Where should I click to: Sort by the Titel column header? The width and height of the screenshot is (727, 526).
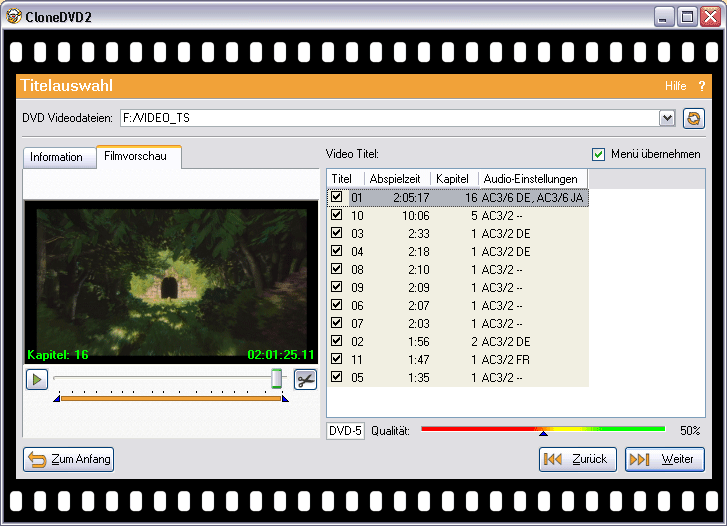pyautogui.click(x=345, y=179)
